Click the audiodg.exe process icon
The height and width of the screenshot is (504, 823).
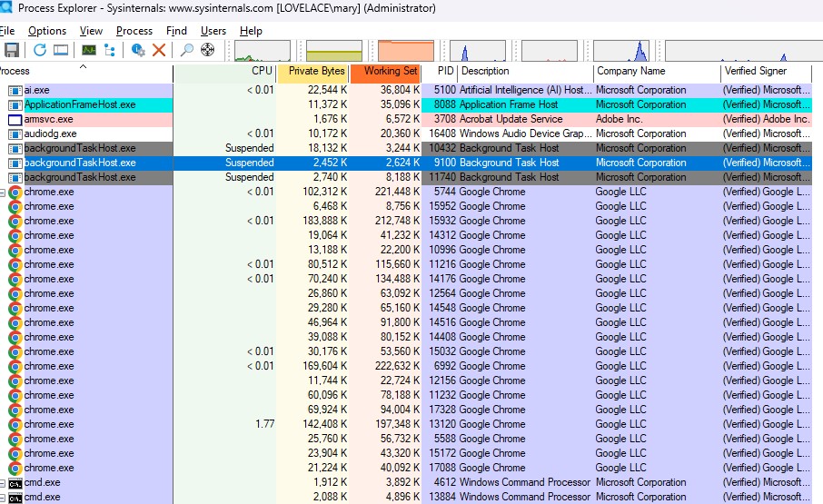click(x=15, y=133)
